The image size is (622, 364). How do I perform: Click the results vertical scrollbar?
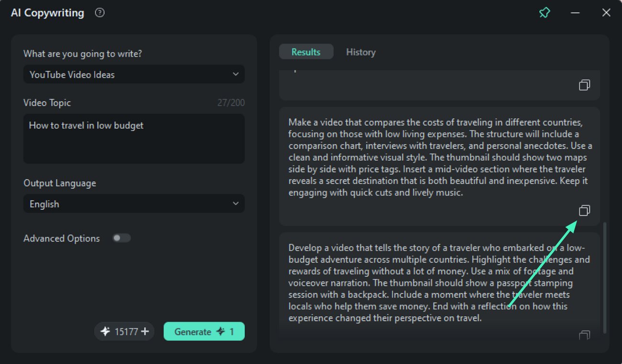pyautogui.click(x=605, y=277)
